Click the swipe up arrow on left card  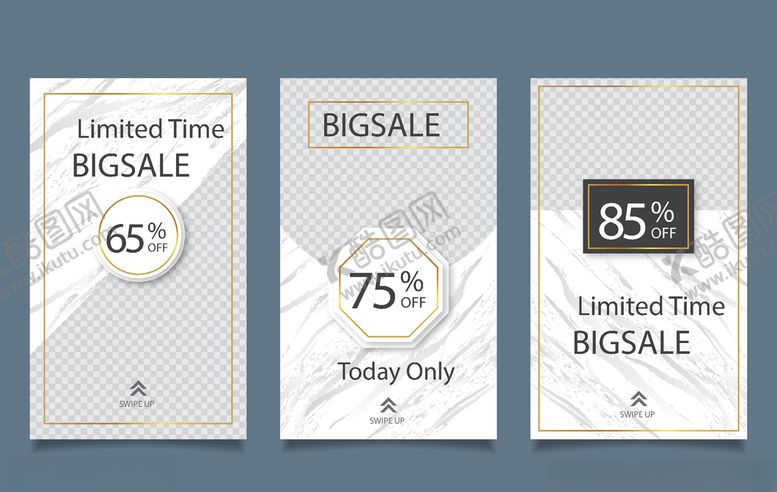138,388
